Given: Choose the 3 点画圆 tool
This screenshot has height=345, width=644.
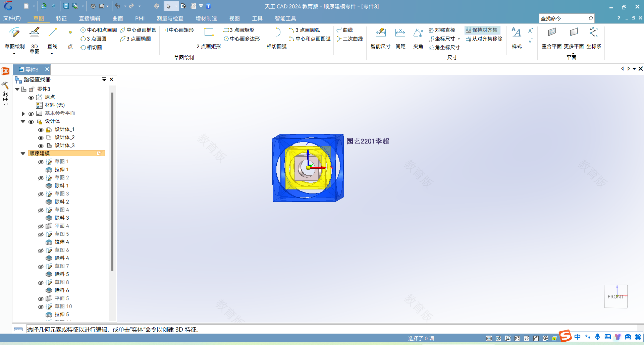Looking at the screenshot, I should [x=94, y=39].
